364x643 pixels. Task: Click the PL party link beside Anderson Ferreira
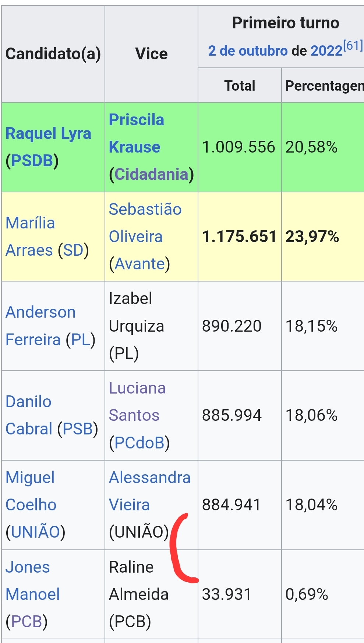pyautogui.click(x=81, y=340)
